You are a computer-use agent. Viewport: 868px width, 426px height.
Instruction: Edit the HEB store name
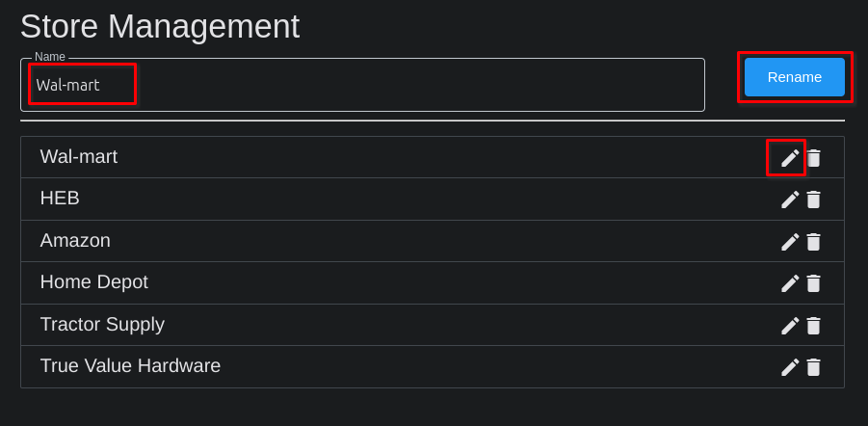(x=790, y=200)
